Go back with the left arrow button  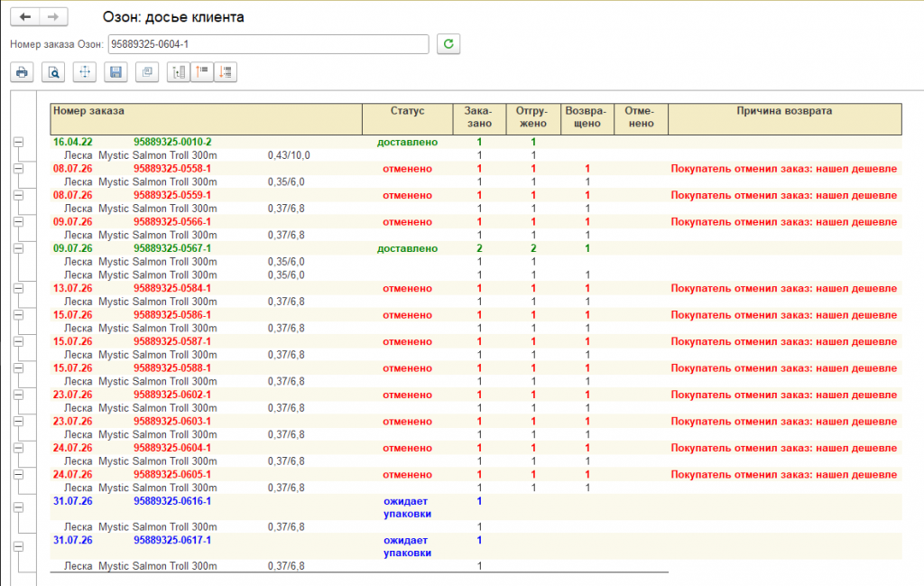24,16
